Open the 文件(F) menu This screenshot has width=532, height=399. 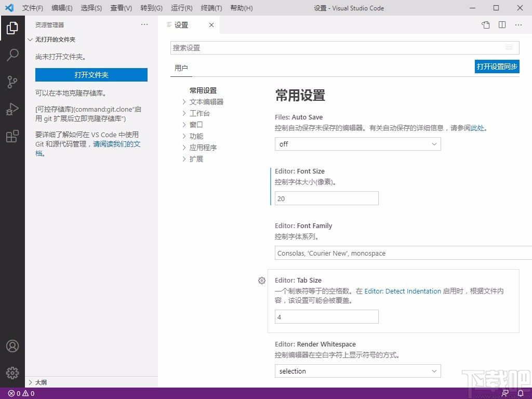[32, 8]
